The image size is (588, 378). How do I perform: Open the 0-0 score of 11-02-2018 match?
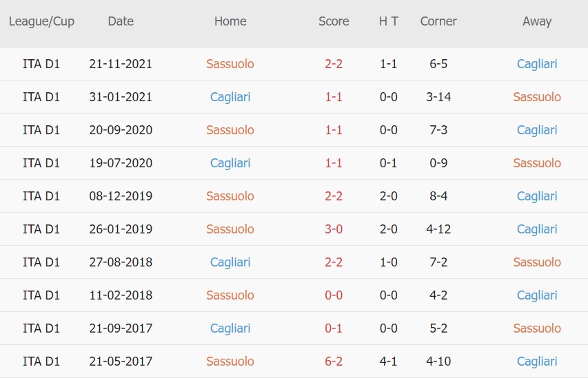point(334,295)
